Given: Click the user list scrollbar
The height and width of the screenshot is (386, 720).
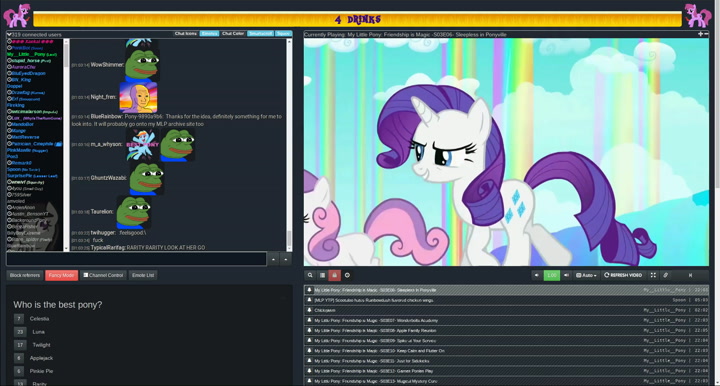Looking at the screenshot, I should pyautogui.click(x=66, y=145).
